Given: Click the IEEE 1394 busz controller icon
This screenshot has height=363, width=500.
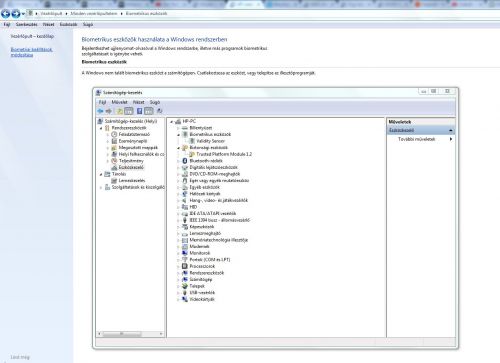Looking at the screenshot, I should coord(185,220).
